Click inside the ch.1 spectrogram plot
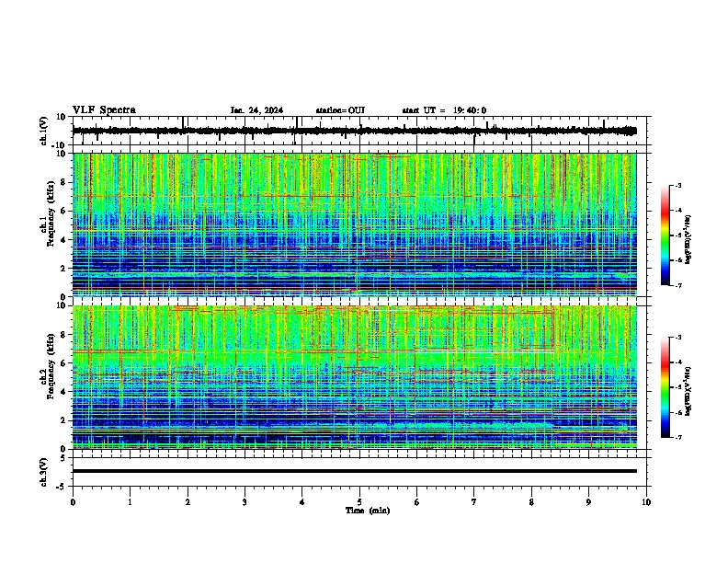 pos(354,224)
